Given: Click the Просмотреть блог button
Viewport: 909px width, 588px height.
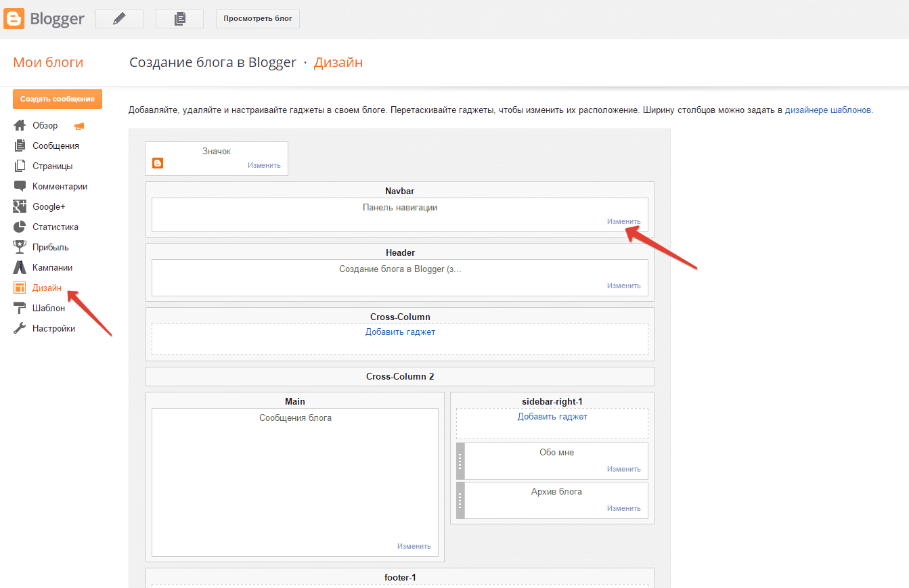Looking at the screenshot, I should click(x=258, y=19).
